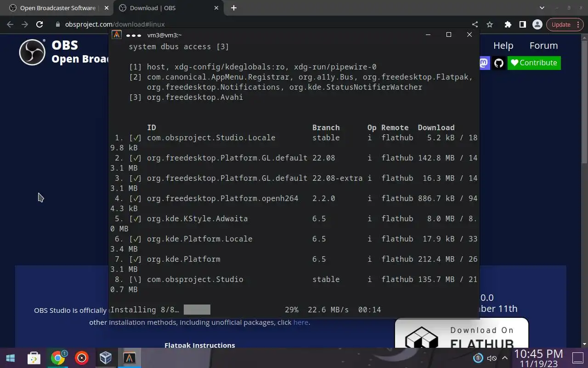This screenshot has height=368, width=588.
Task: Select org.kde.KStyle.Adwaita text
Action: click(x=198, y=218)
